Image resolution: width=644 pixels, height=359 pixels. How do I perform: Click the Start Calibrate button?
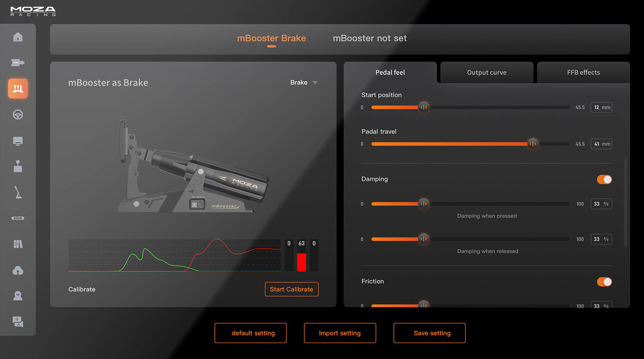291,289
